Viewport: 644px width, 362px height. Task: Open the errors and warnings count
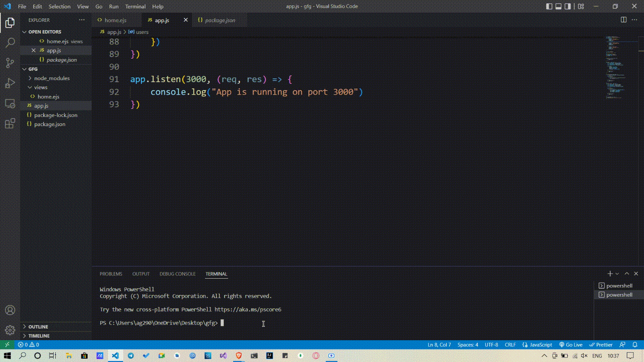(x=29, y=344)
